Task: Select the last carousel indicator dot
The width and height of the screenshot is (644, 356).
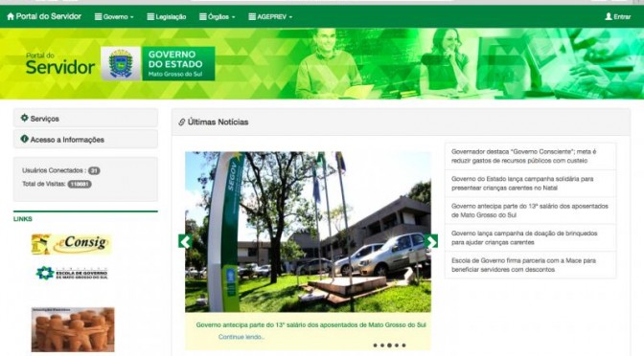Action: click(x=403, y=345)
